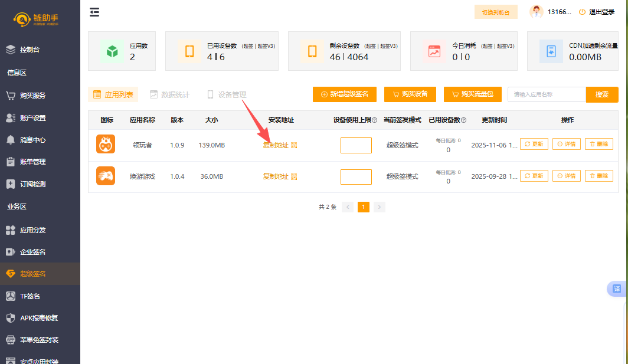The width and height of the screenshot is (628, 364).
Task: Click device limit input for 焕游游戏
Action: point(356,176)
